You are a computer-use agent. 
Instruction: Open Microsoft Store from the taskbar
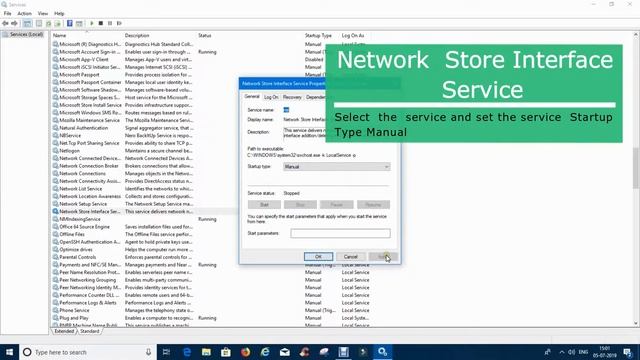coord(226,352)
